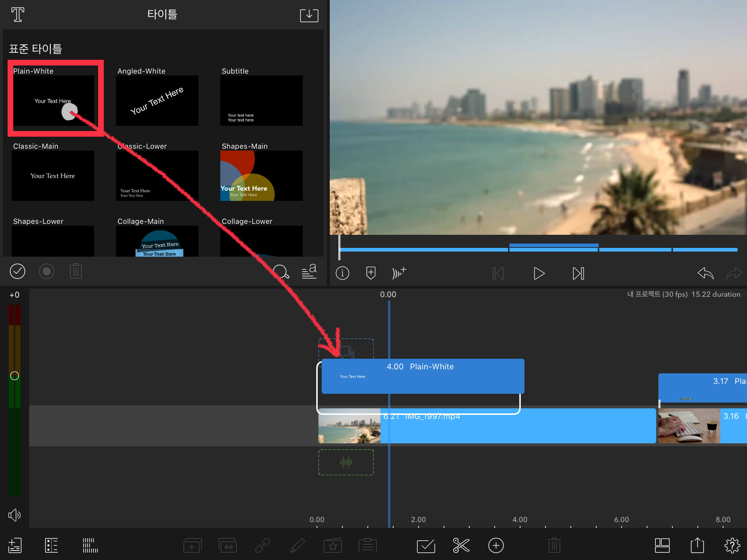Click the add marker shield icon
The image size is (747, 560).
click(371, 273)
